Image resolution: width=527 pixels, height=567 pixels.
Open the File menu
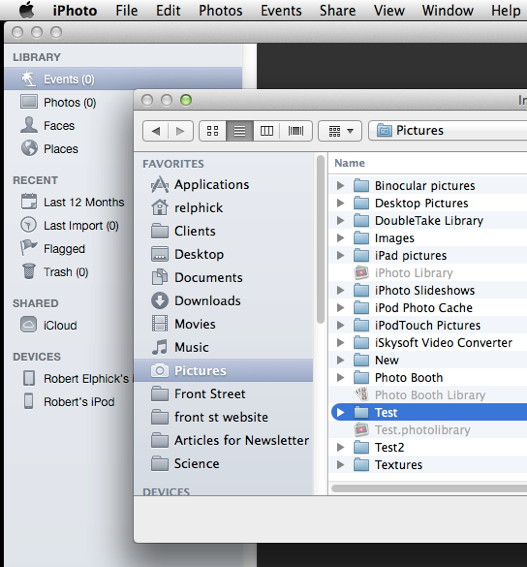[127, 10]
